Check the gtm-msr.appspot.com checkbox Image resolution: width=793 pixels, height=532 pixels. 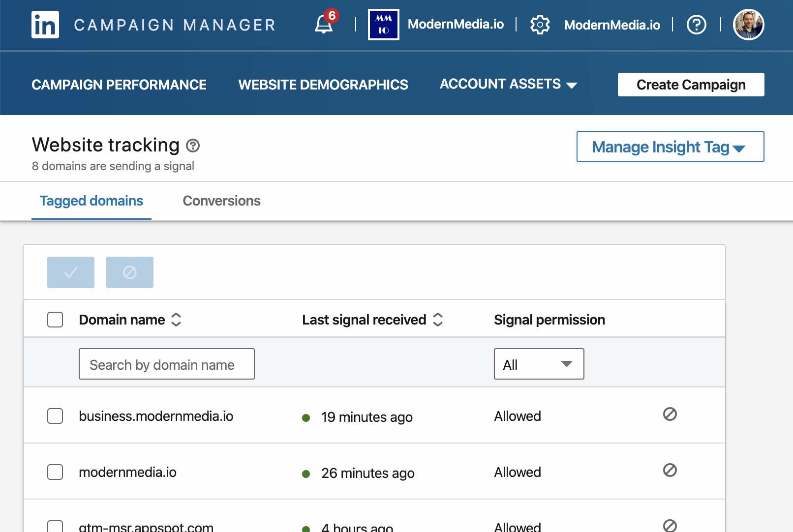pos(55,526)
